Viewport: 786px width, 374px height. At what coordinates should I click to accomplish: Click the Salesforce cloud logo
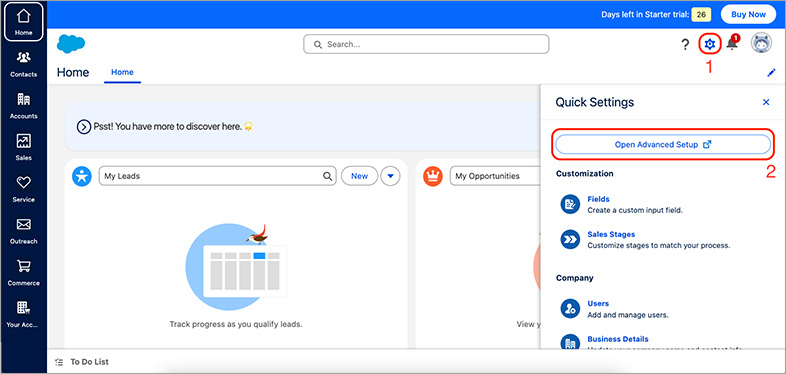coord(71,44)
